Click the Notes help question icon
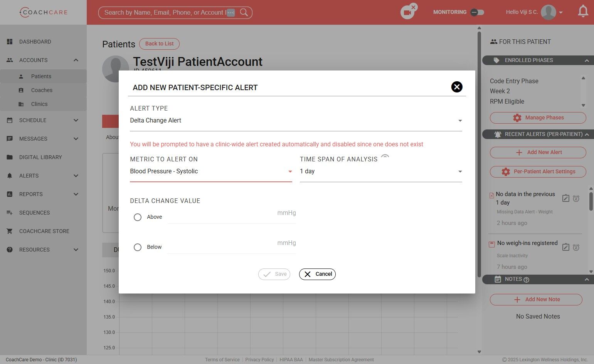594x364 pixels. click(x=527, y=280)
